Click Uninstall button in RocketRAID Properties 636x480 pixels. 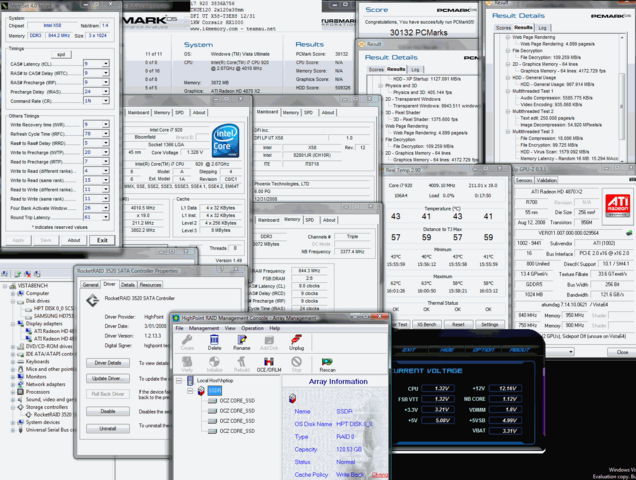coord(108,428)
